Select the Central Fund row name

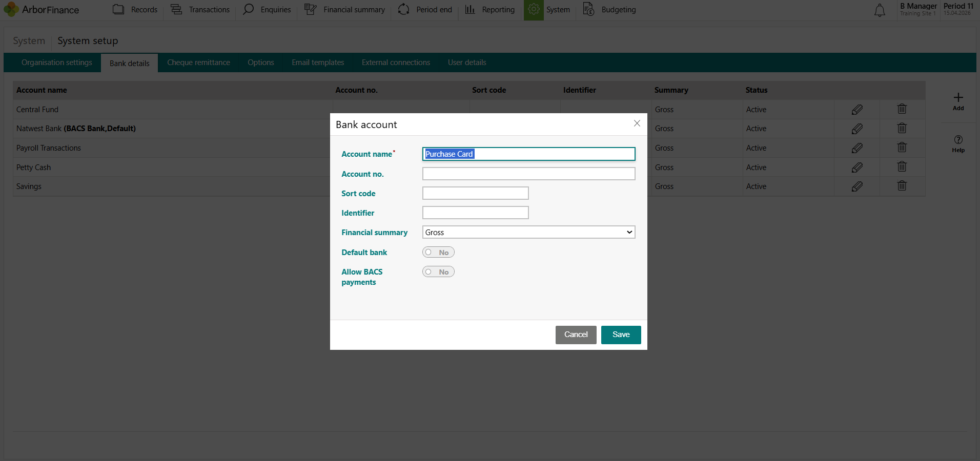pyautogui.click(x=37, y=110)
